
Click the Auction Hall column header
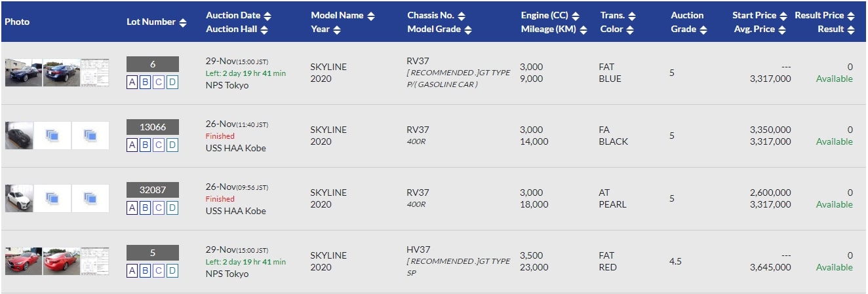click(x=232, y=29)
